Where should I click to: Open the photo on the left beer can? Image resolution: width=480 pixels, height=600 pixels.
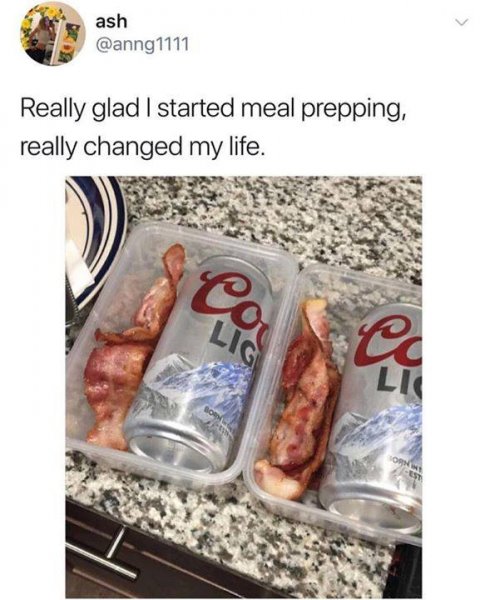pyautogui.click(x=199, y=364)
